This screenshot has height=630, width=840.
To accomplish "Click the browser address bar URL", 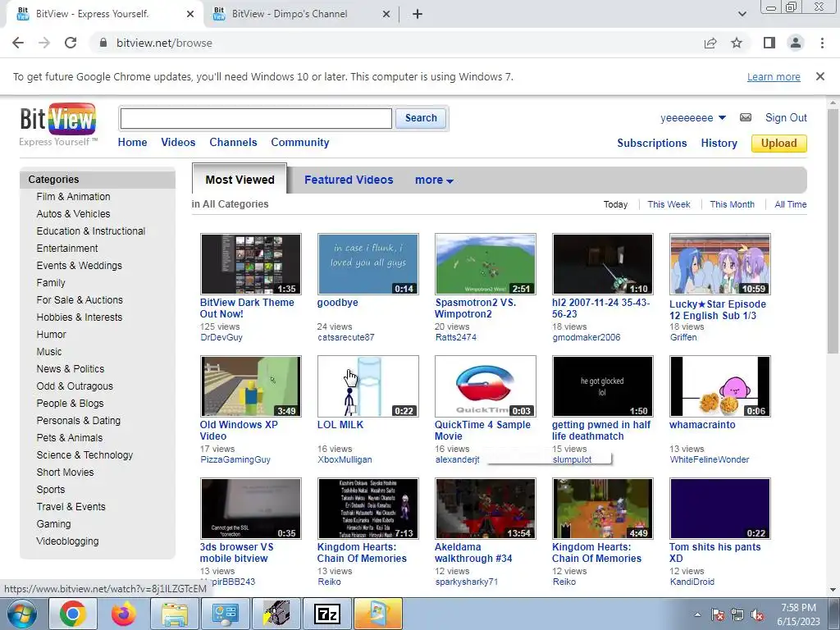I will pos(164,43).
